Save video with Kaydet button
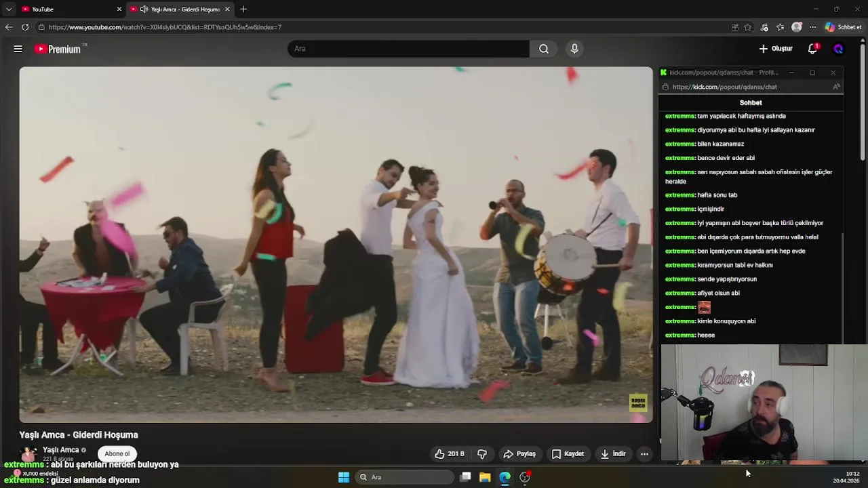This screenshot has height=488, width=868. pyautogui.click(x=568, y=454)
